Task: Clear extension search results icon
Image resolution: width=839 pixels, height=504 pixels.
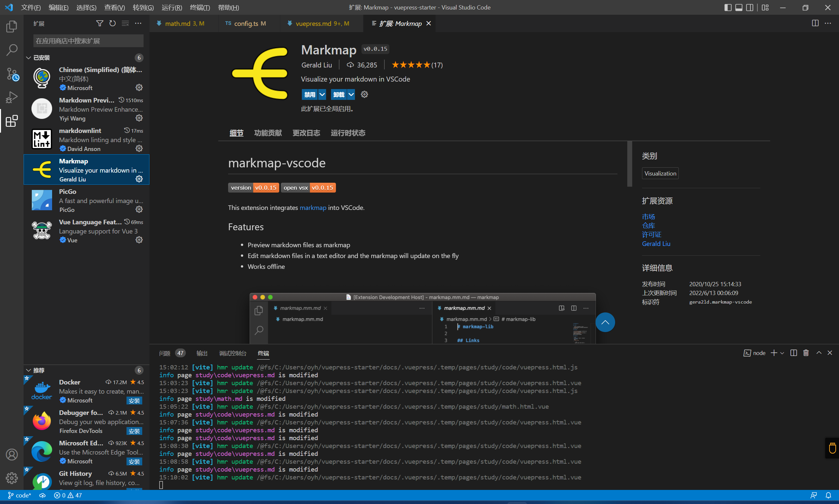Action: click(126, 24)
